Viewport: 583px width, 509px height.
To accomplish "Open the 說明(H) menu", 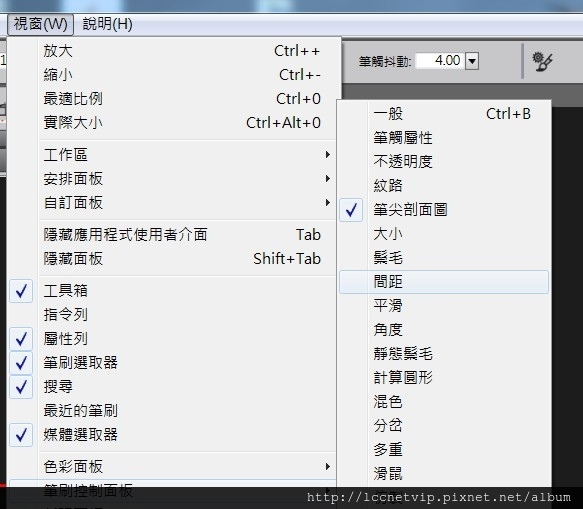I will 107,24.
